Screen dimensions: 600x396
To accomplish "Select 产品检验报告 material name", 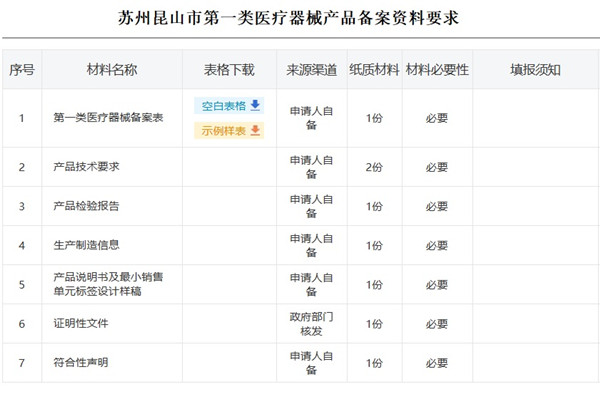I will pyautogui.click(x=86, y=206).
